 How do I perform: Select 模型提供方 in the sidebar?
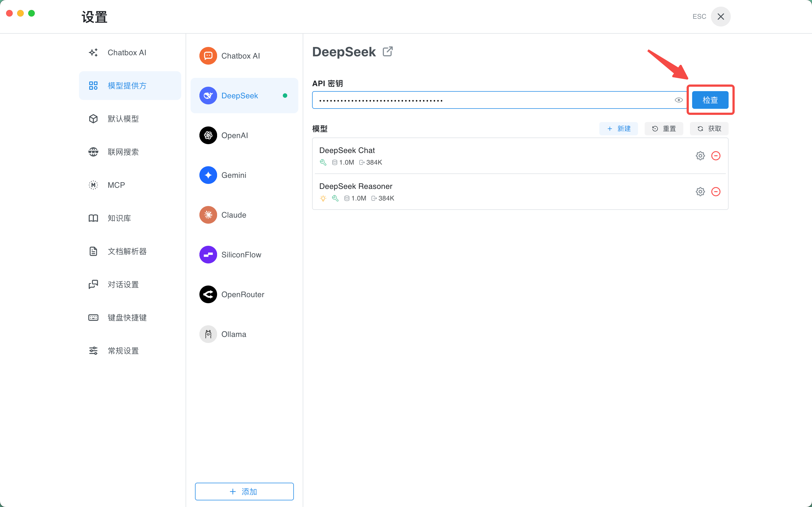tap(130, 86)
